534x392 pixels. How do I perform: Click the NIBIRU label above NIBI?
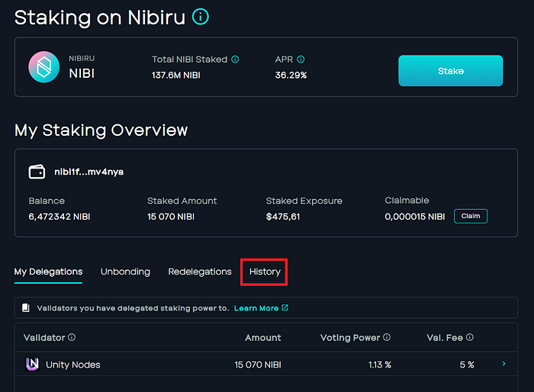(x=82, y=59)
